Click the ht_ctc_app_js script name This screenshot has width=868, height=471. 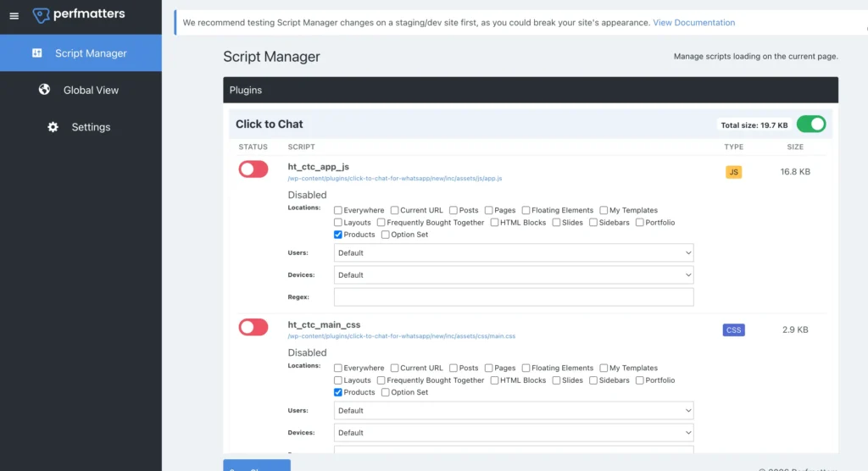pos(319,167)
